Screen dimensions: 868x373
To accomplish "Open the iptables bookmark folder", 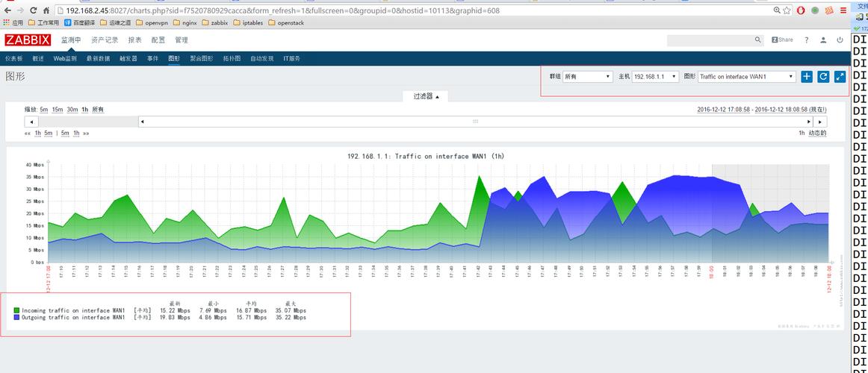I will coord(248,23).
